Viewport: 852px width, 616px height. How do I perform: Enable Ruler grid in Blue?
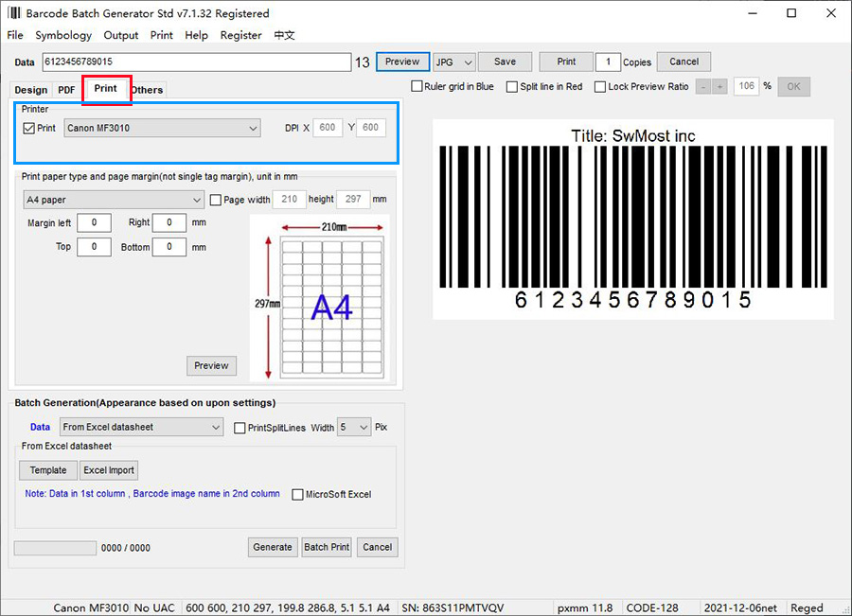click(x=417, y=86)
